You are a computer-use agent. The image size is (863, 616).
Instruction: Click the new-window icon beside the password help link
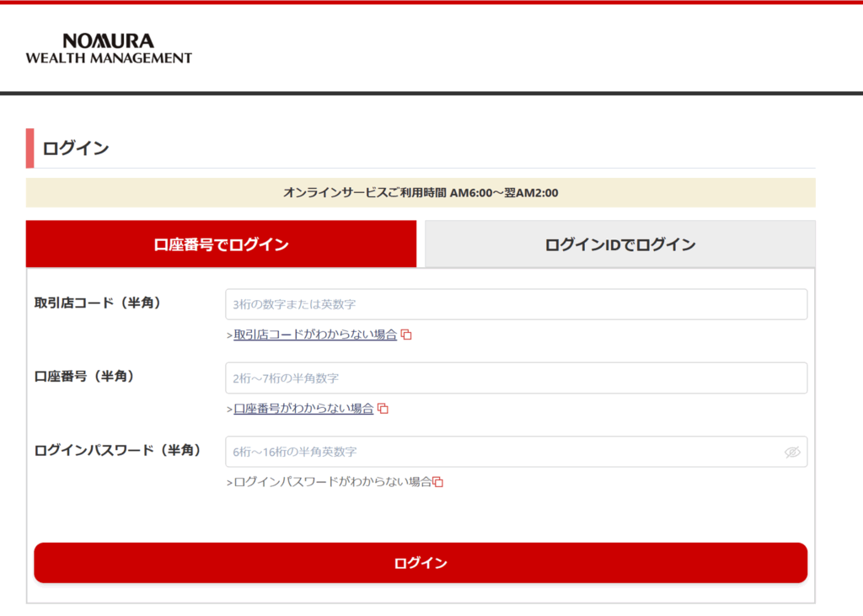point(438,482)
